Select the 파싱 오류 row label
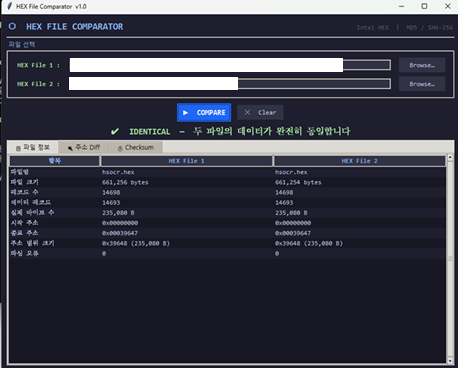458x382 pixels. point(24,253)
